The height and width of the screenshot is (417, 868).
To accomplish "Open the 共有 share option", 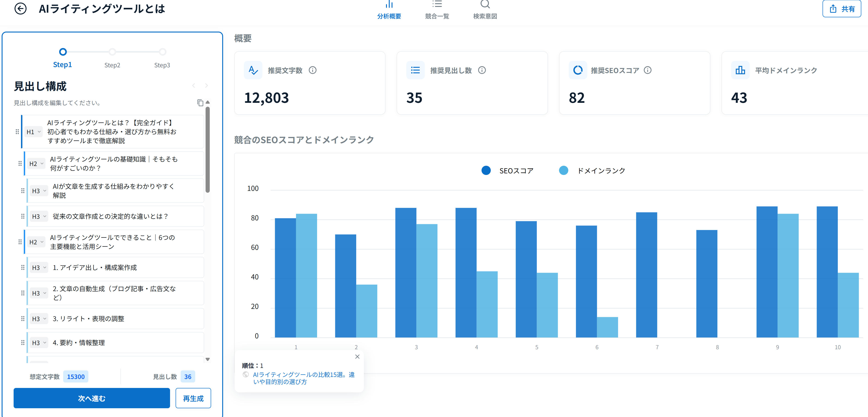I will click(x=842, y=9).
